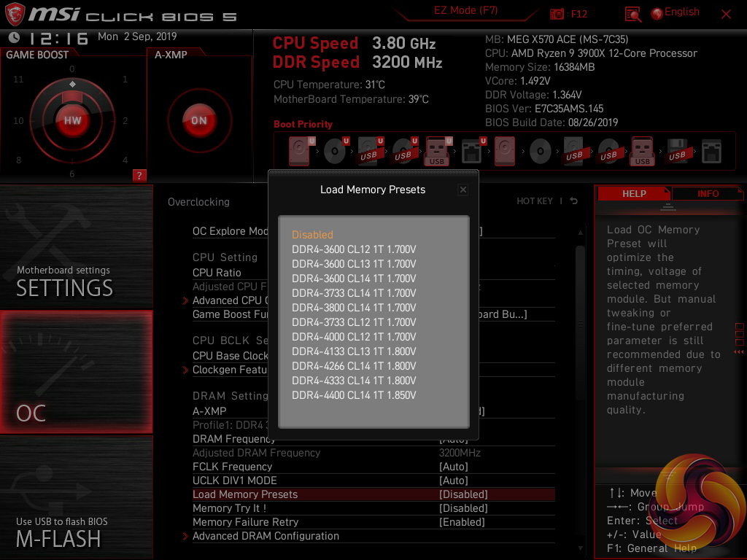Click the back arrow next to HOT KEY
This screenshot has height=560, width=747.
click(574, 201)
